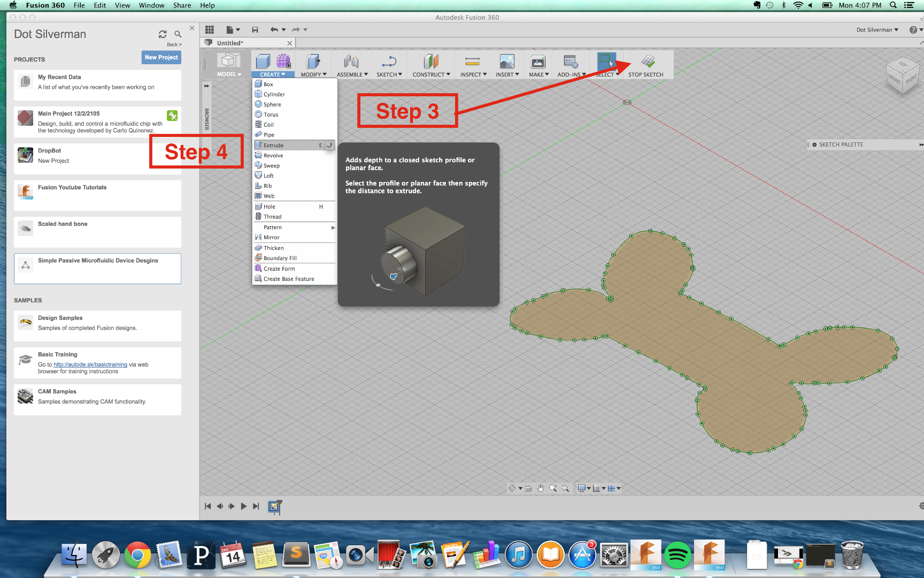Select Box from Create menu
924x578 pixels.
coord(295,85)
